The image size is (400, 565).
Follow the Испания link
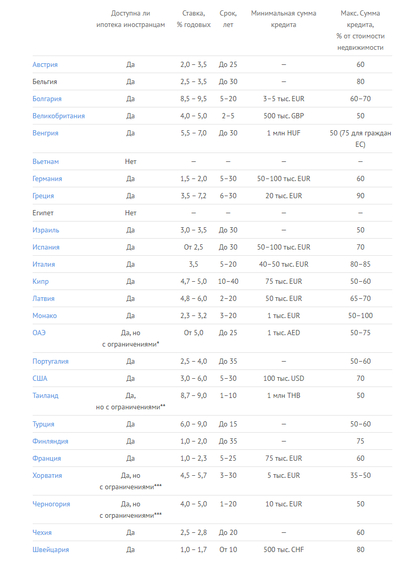point(46,247)
